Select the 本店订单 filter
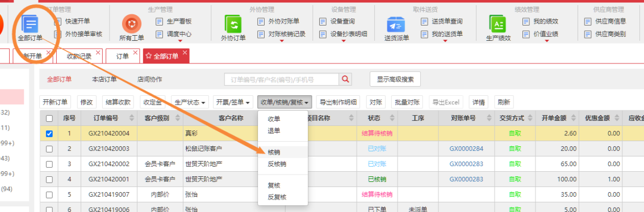This screenshot has height=212, width=644. (104, 79)
